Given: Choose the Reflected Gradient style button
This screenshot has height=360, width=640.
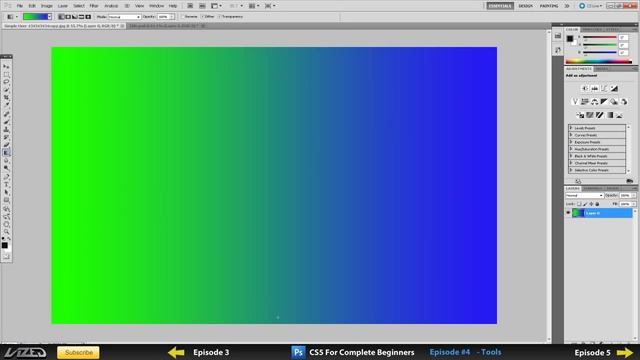Looking at the screenshot, I should 81,17.
